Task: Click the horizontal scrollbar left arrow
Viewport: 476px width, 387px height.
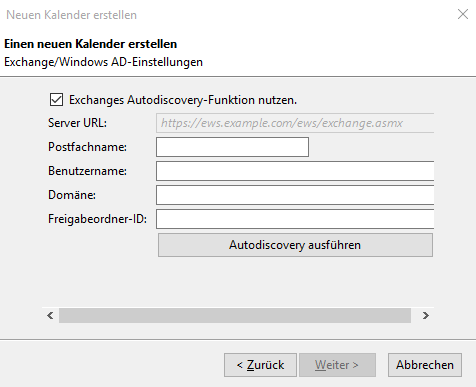Action: tap(50, 315)
